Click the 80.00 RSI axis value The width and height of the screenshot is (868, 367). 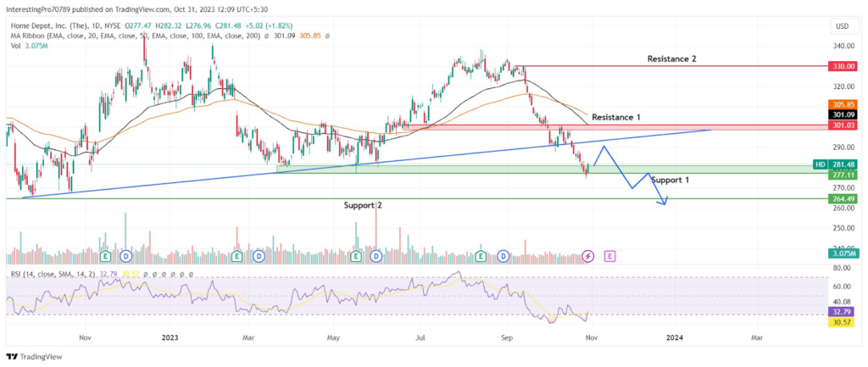pos(842,268)
